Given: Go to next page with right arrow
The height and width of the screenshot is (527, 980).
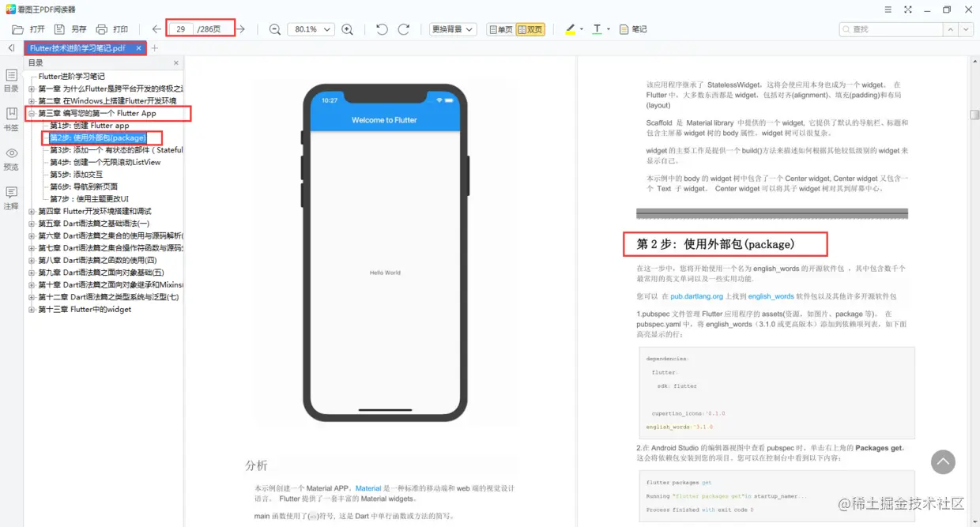Looking at the screenshot, I should [240, 29].
